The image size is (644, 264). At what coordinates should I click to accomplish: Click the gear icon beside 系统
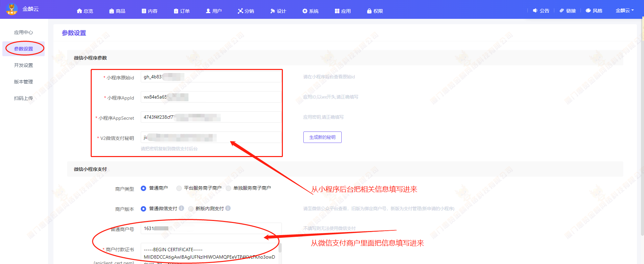305,11
